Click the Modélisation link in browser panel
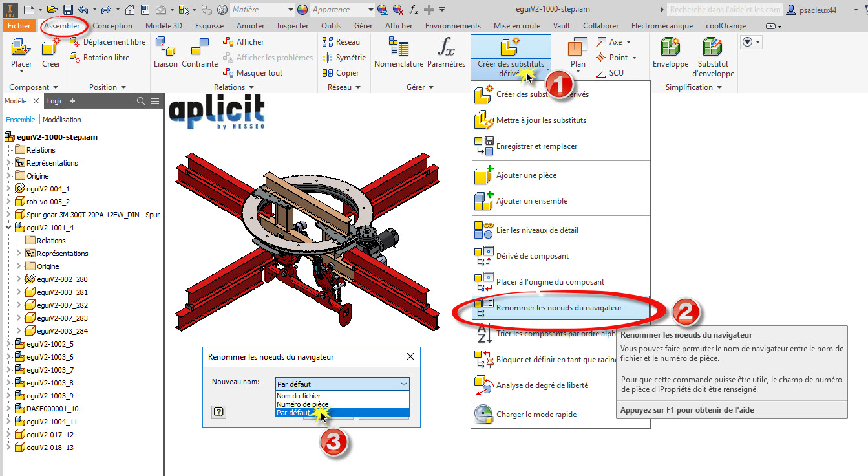 click(62, 120)
